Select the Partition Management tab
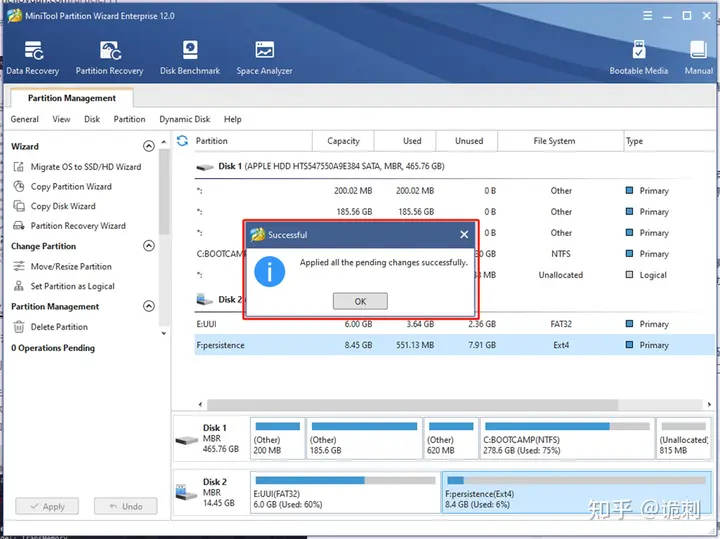Image resolution: width=720 pixels, height=539 pixels. pos(72,98)
